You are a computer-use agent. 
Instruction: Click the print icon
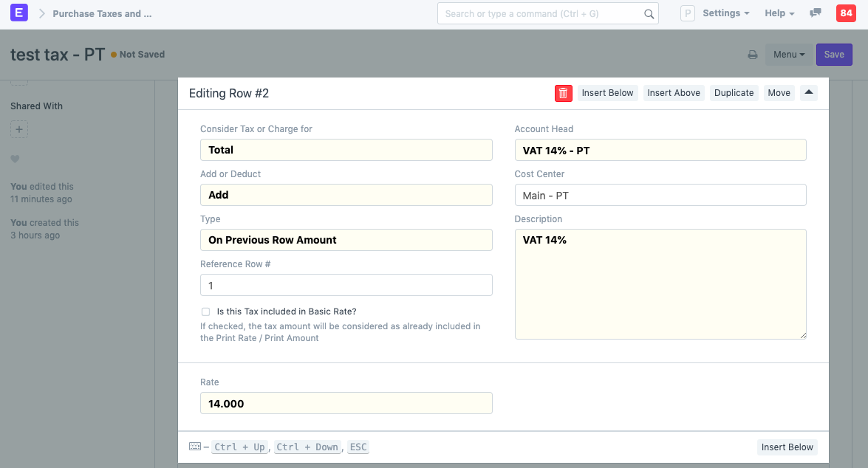coord(752,55)
